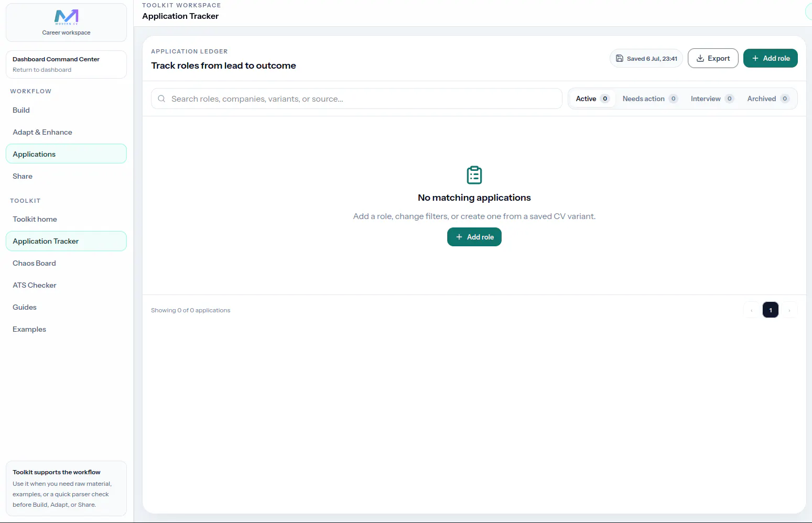Click Toolkit supports the workflow note
The image size is (812, 523).
click(x=66, y=488)
